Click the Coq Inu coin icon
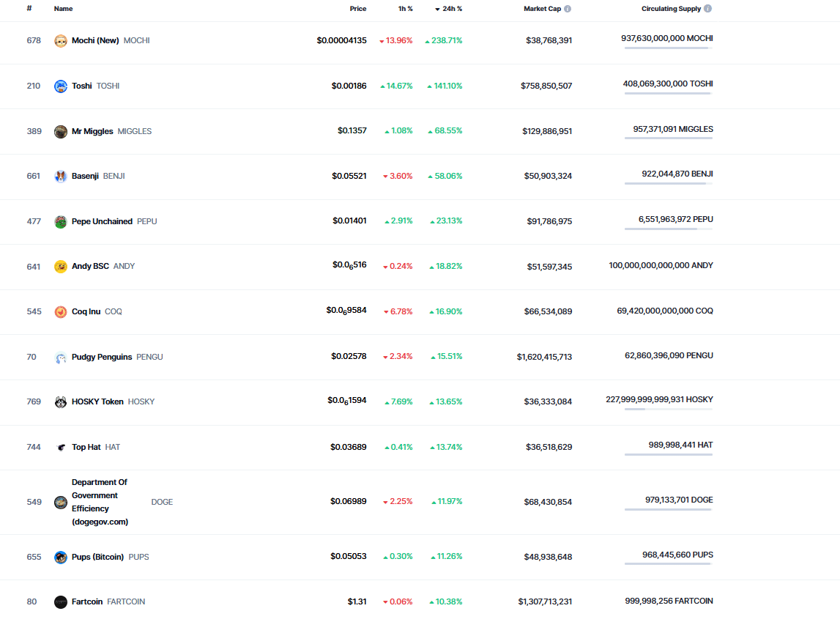This screenshot has height=622, width=840. coord(61,312)
